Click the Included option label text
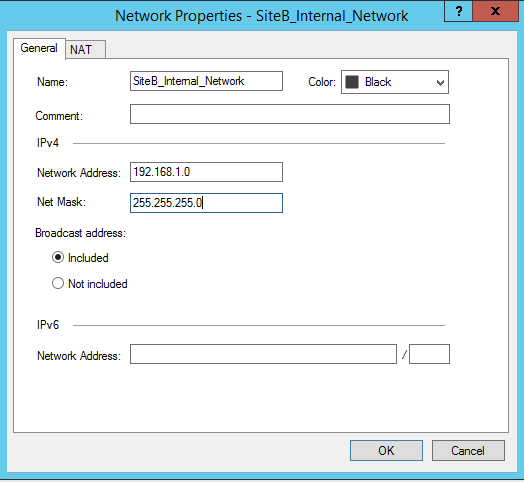Image resolution: width=524 pixels, height=482 pixels. [x=88, y=258]
